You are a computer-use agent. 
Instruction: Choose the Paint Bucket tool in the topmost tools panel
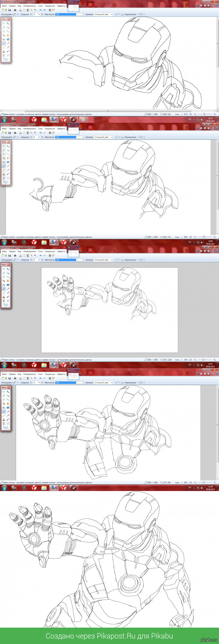click(x=4, y=39)
